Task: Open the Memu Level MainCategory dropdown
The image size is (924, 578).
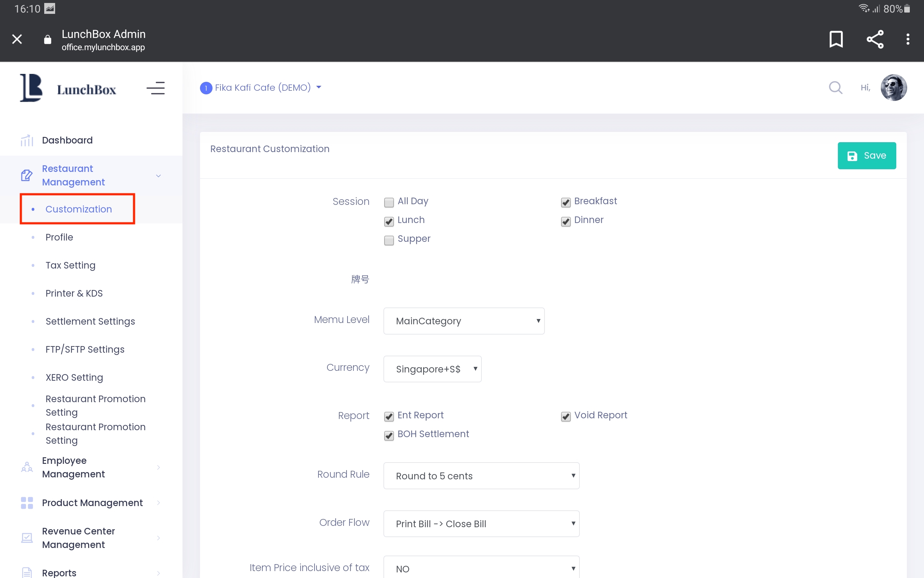Action: (x=464, y=321)
